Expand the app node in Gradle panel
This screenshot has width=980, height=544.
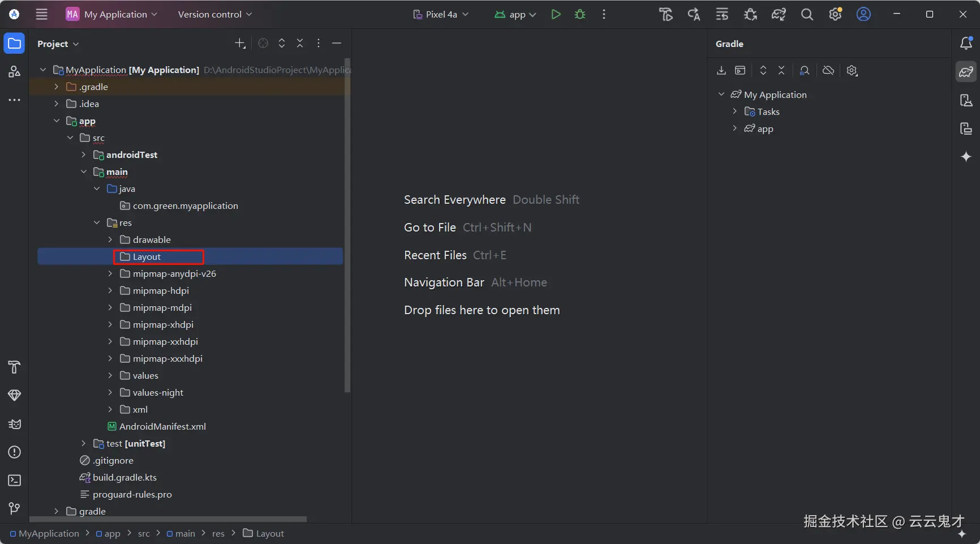click(734, 128)
